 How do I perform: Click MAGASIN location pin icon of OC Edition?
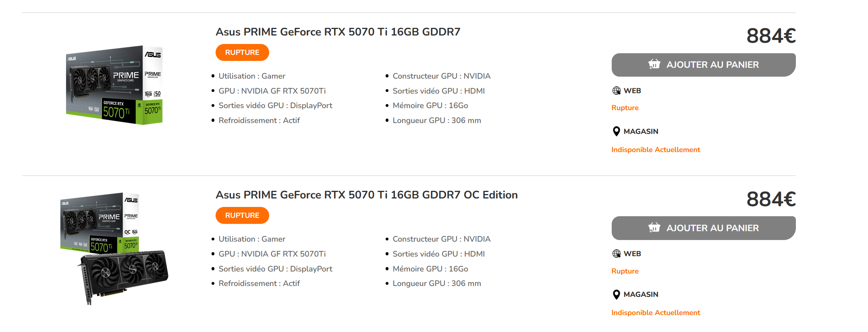pyautogui.click(x=616, y=294)
